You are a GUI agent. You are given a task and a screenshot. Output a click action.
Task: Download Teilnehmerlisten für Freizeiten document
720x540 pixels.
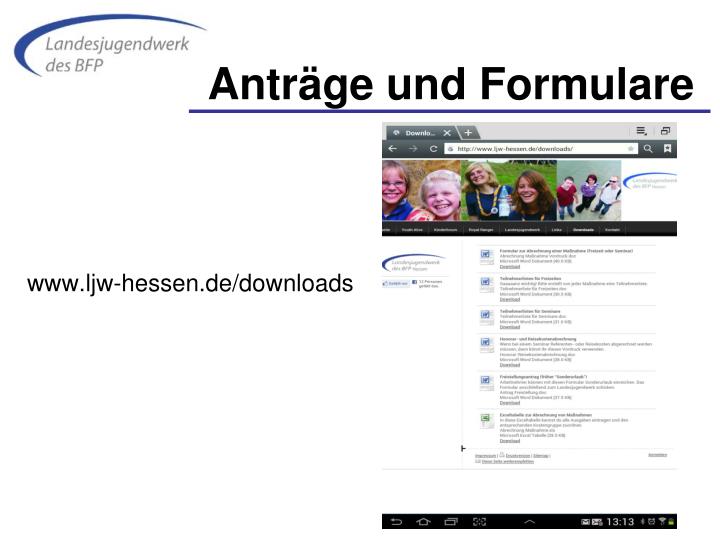pos(510,299)
